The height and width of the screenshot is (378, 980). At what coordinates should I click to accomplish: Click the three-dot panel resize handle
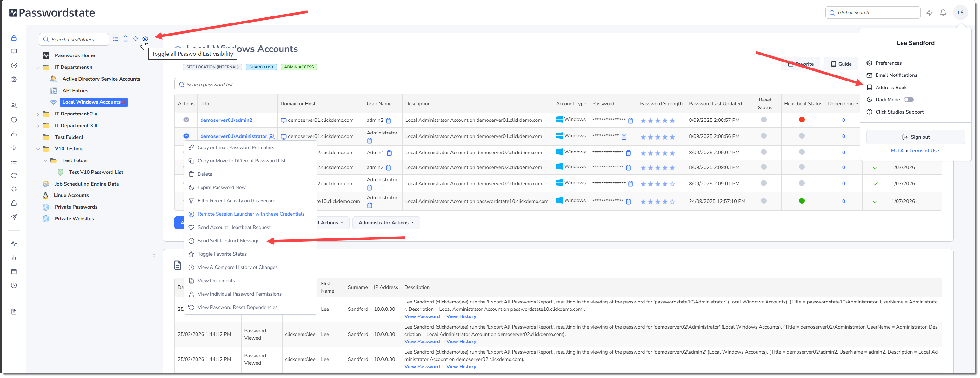tap(154, 255)
